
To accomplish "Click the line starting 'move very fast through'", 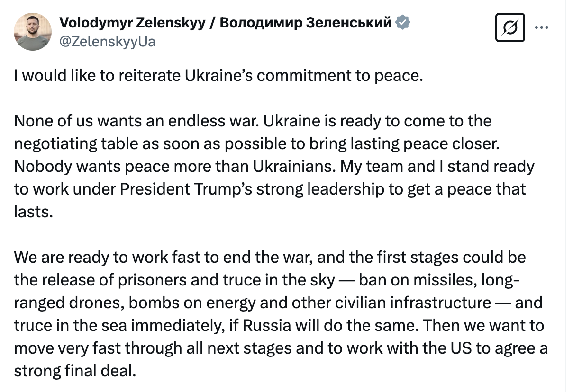I will point(281,348).
